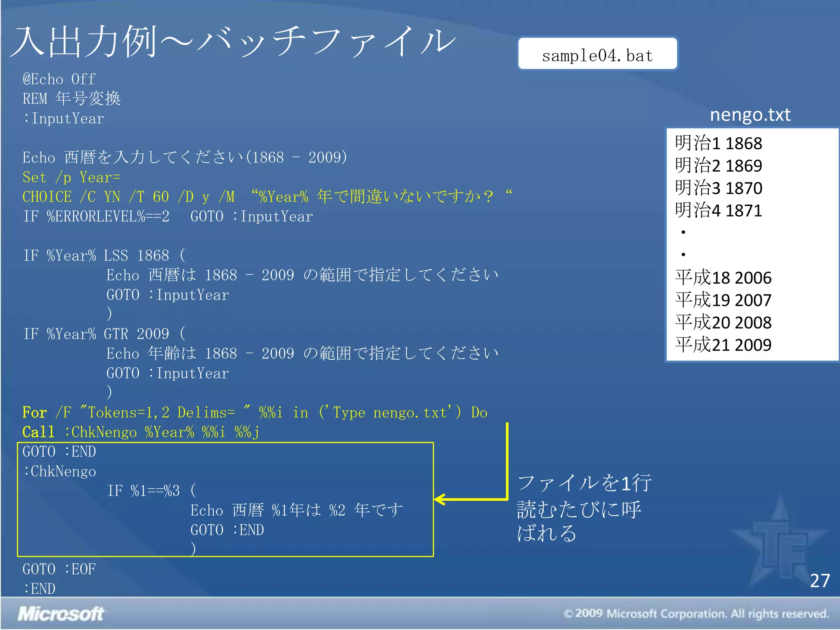840x630 pixels.
Task: Click the GOTO :END line below Call
Action: coord(59,452)
